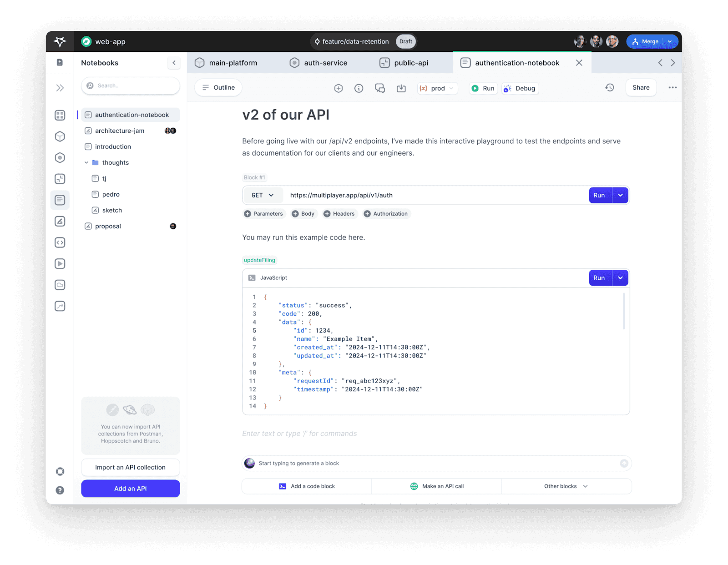This screenshot has height=565, width=728.
Task: Select the web-app project name
Action: [x=110, y=41]
